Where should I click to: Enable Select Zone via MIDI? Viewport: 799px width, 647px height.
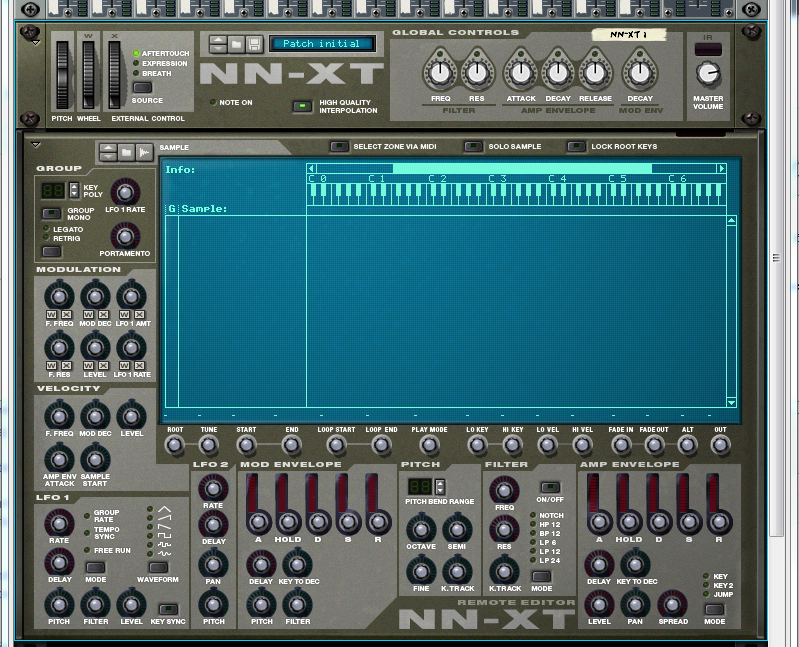click(340, 147)
